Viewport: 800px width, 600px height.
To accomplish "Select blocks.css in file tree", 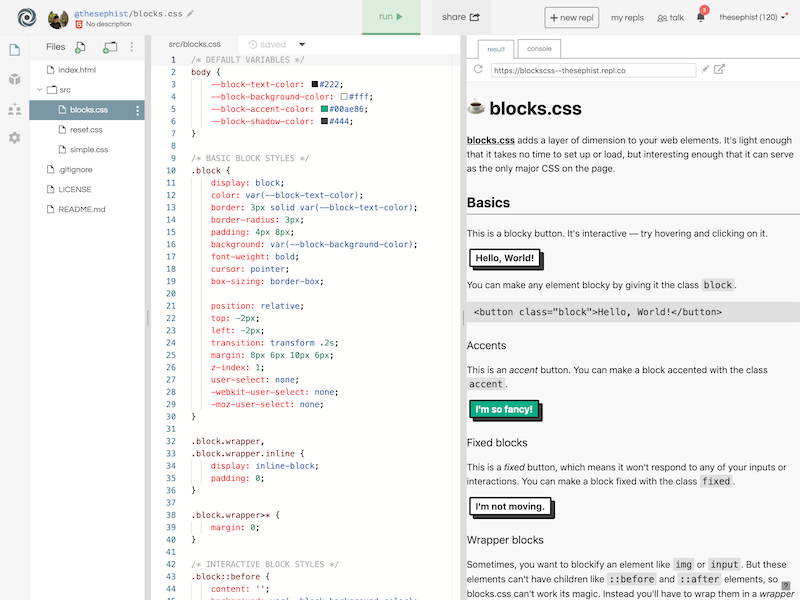I will [87, 110].
